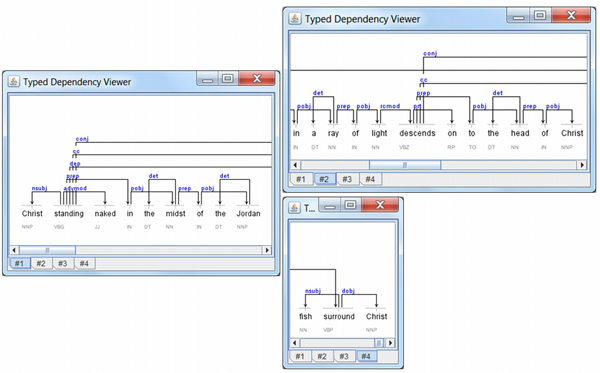Click left scroll arrow in small bottom window
600x373 pixels.
coord(294,343)
